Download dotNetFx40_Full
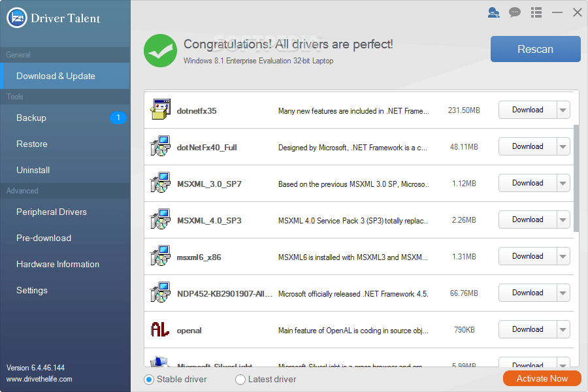Screen dimensions: 588x392 click(528, 146)
